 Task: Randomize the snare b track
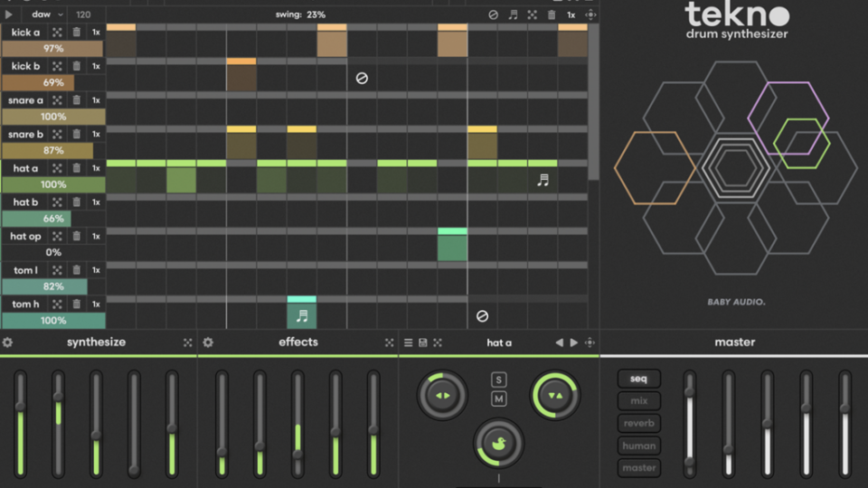57,134
